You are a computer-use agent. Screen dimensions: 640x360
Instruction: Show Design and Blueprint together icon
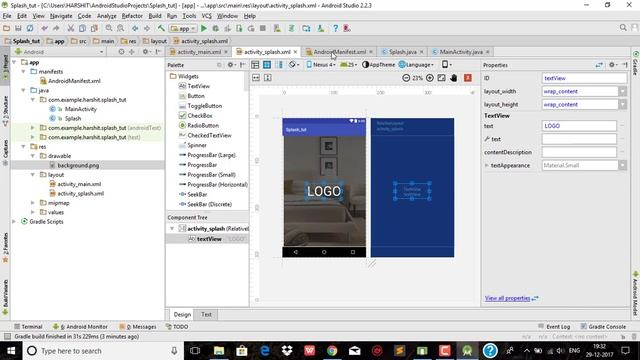(x=279, y=65)
